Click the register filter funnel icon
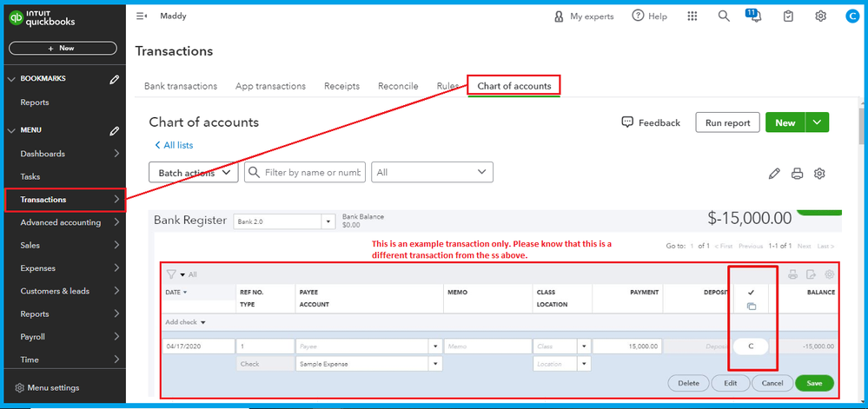This screenshot has width=868, height=409. pos(171,274)
